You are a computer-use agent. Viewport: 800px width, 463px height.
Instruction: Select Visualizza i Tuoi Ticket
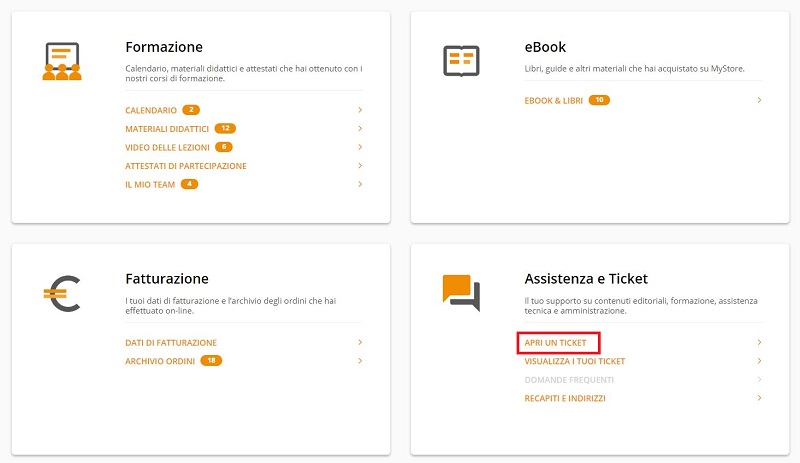[x=574, y=361]
